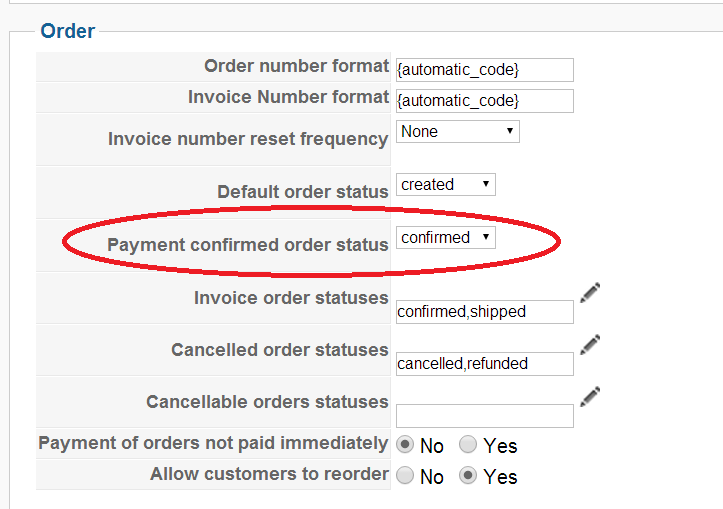Click pencil icon beside Cancellable orders statuses
The height and width of the screenshot is (509, 723).
pos(590,396)
